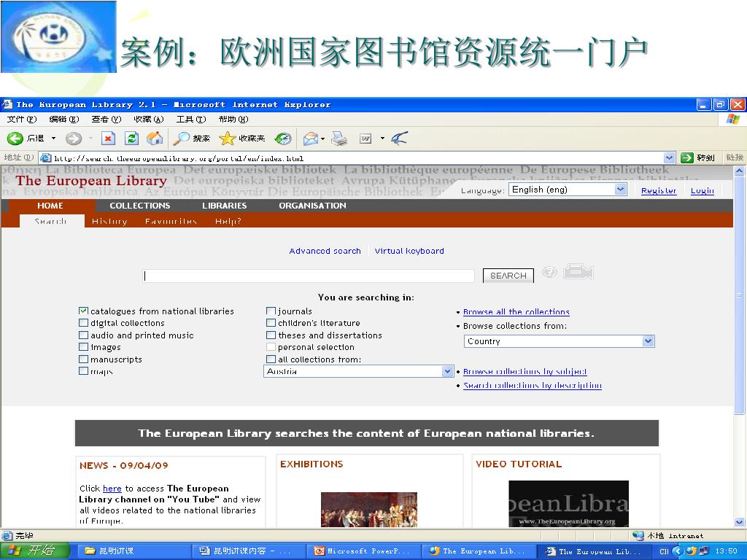Click the Local intranet zone icon

[638, 536]
